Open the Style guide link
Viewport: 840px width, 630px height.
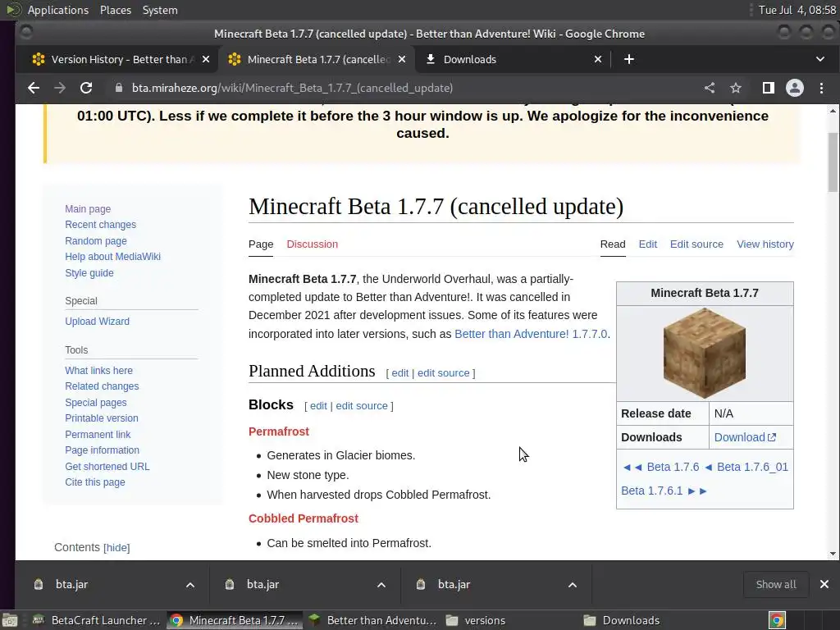pos(89,272)
